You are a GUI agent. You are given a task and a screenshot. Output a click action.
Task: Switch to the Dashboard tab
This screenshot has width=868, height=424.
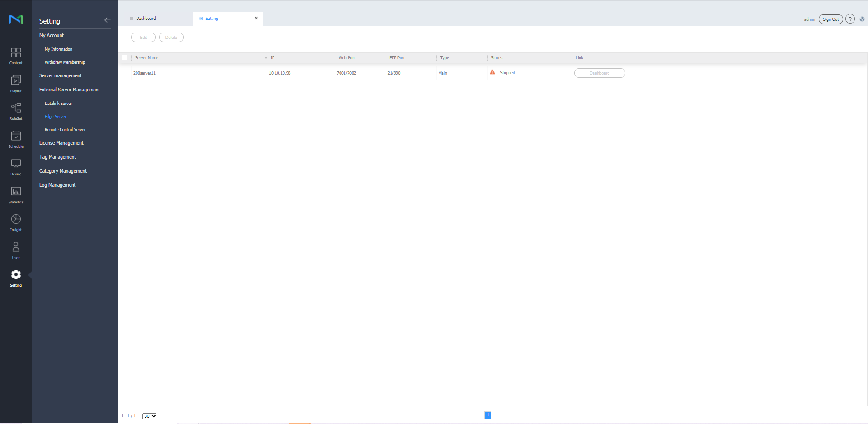click(x=146, y=19)
